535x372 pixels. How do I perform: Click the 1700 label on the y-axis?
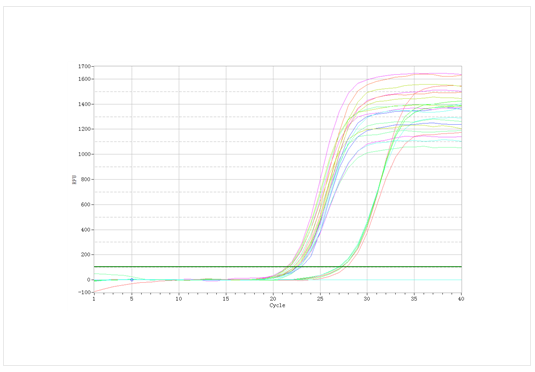coord(84,66)
